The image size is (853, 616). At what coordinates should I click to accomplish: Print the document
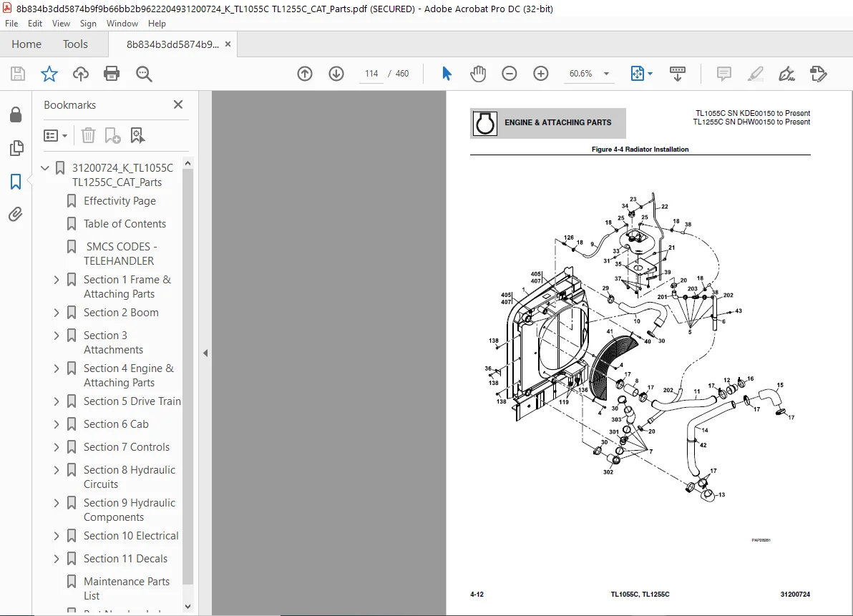(112, 74)
